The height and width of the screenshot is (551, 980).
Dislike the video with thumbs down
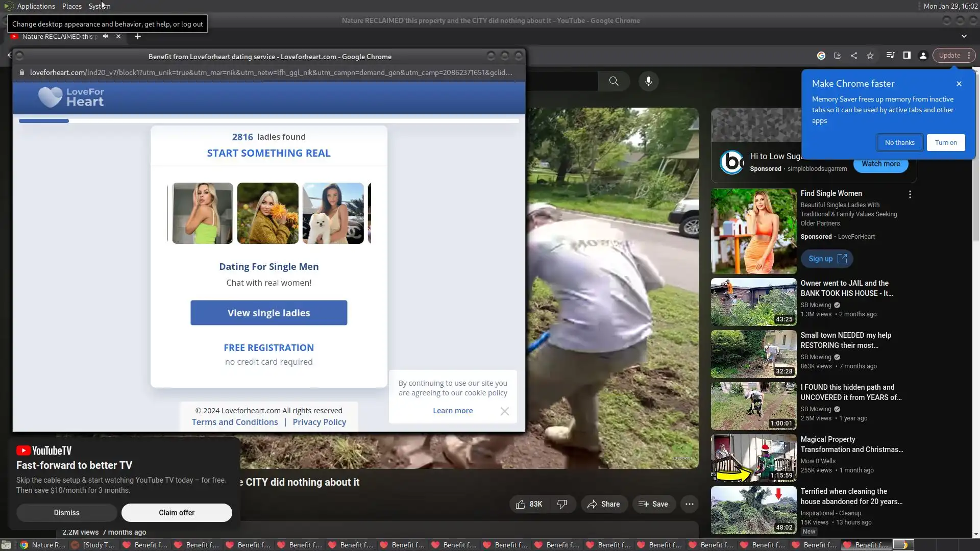[x=562, y=504]
